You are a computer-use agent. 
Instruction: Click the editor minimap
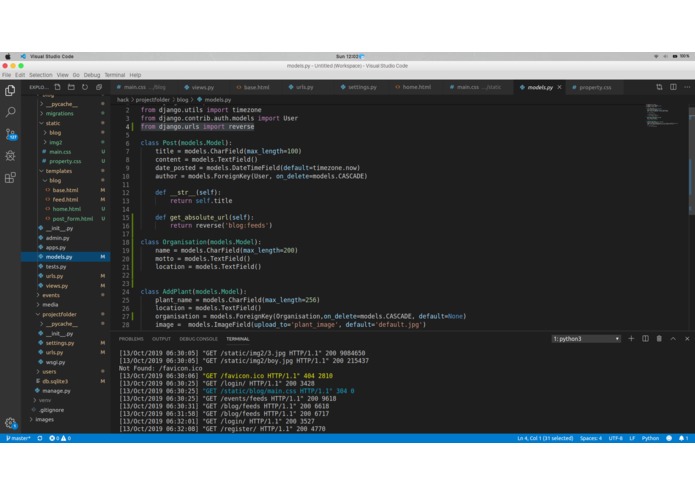[x=664, y=116]
